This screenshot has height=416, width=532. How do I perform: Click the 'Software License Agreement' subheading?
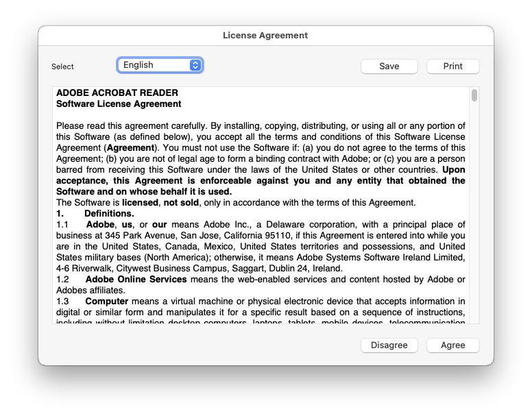click(119, 104)
